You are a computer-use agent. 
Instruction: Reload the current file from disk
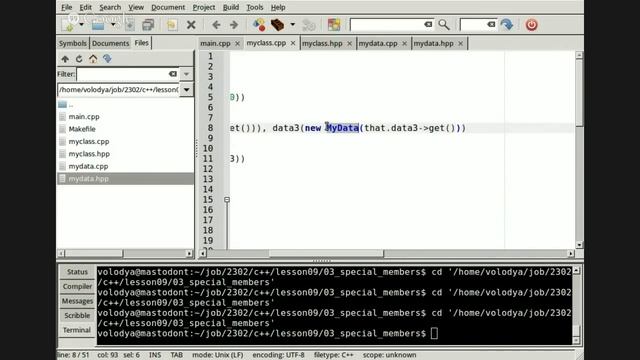pos(171,25)
